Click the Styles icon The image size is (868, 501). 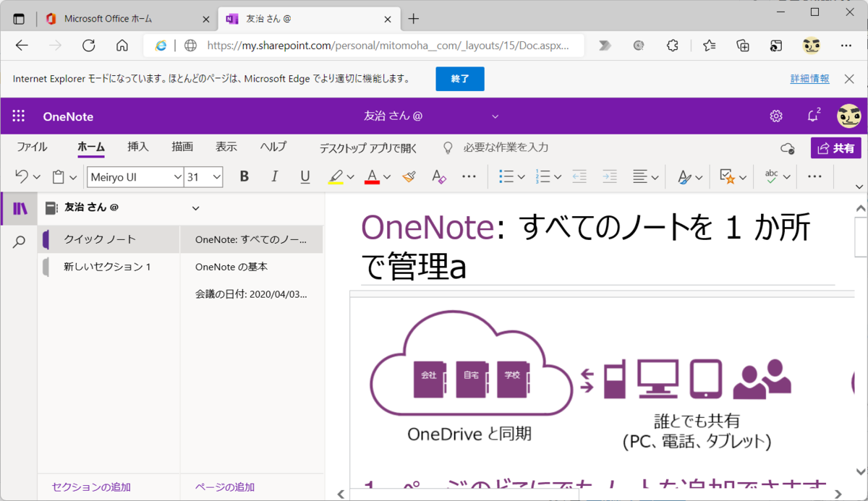[x=684, y=176]
